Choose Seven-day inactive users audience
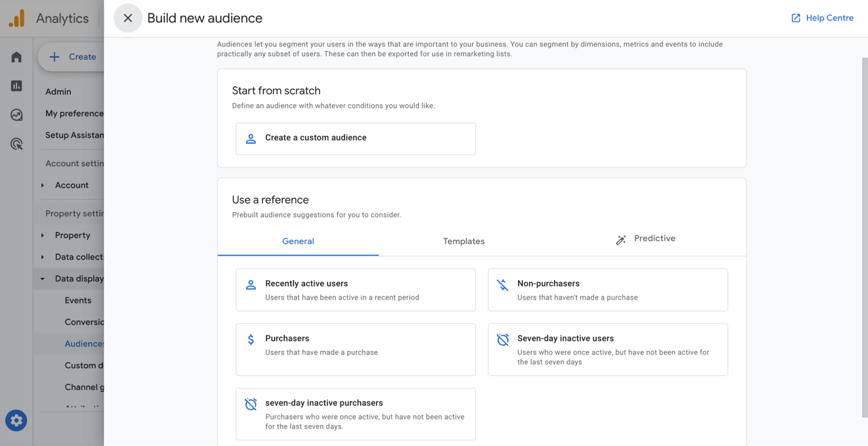This screenshot has width=868, height=446. pyautogui.click(x=608, y=350)
